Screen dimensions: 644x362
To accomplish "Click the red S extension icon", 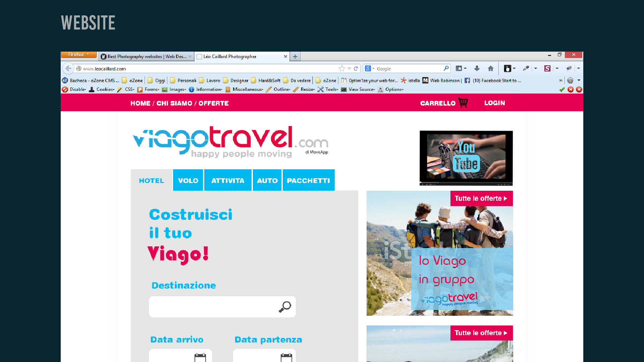I will point(547,68).
